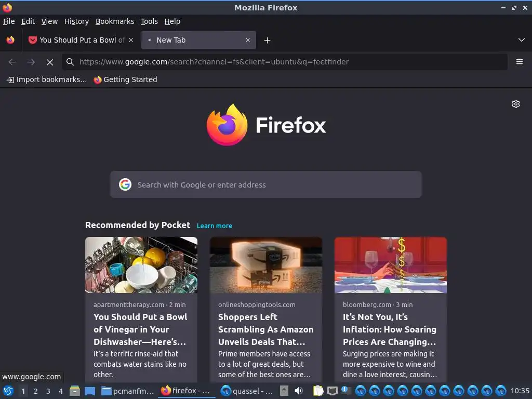The width and height of the screenshot is (532, 399).
Task: Maximize the Mozilla Firefox window
Action: pyautogui.click(x=514, y=7)
